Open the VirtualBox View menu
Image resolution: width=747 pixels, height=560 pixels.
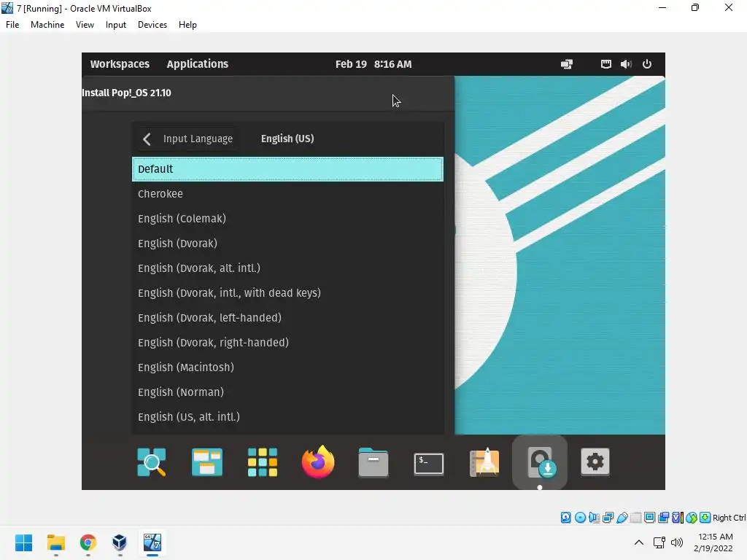pos(85,25)
